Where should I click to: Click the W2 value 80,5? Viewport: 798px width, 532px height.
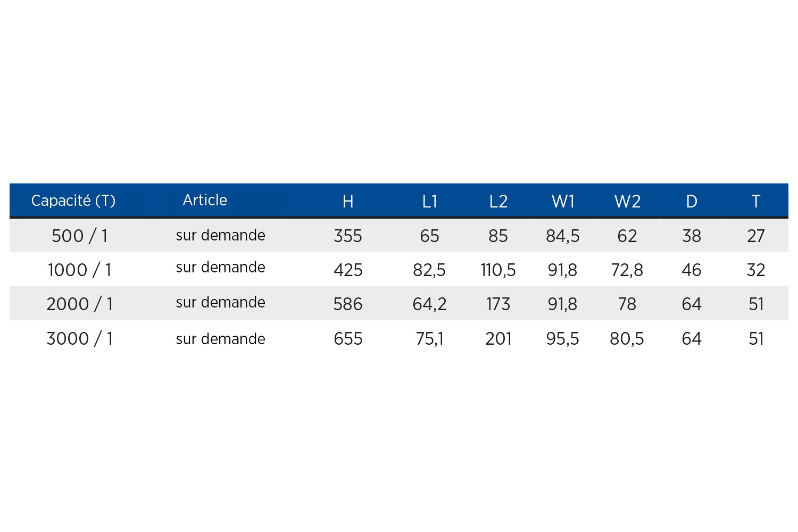click(x=627, y=339)
